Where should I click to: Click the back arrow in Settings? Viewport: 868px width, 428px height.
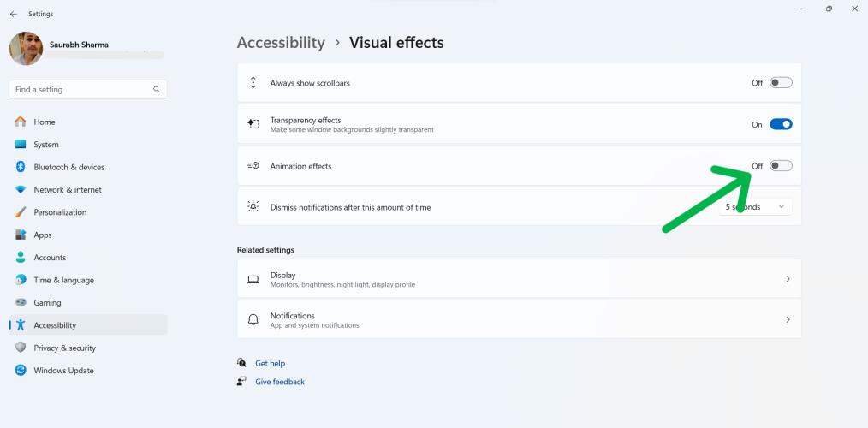click(13, 14)
